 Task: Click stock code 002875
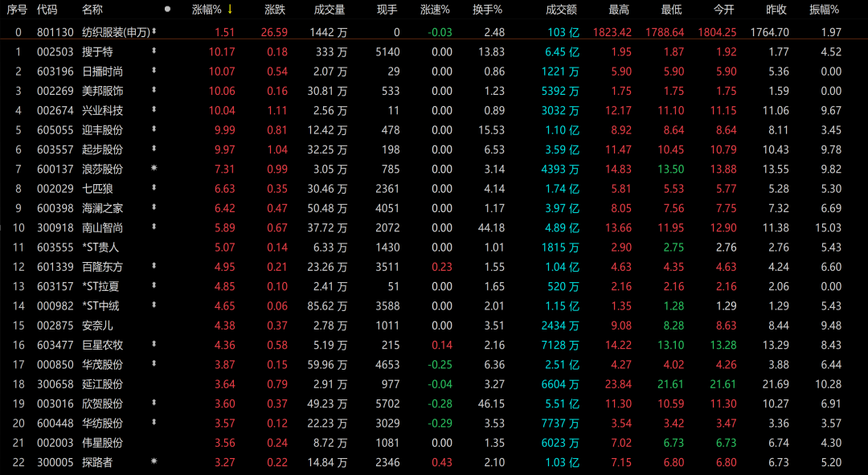[x=55, y=326]
